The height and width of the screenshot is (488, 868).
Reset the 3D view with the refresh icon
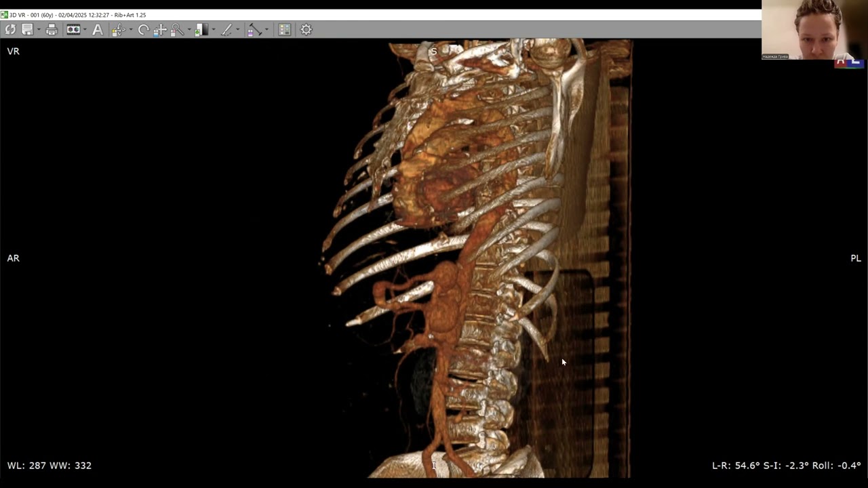coord(10,30)
